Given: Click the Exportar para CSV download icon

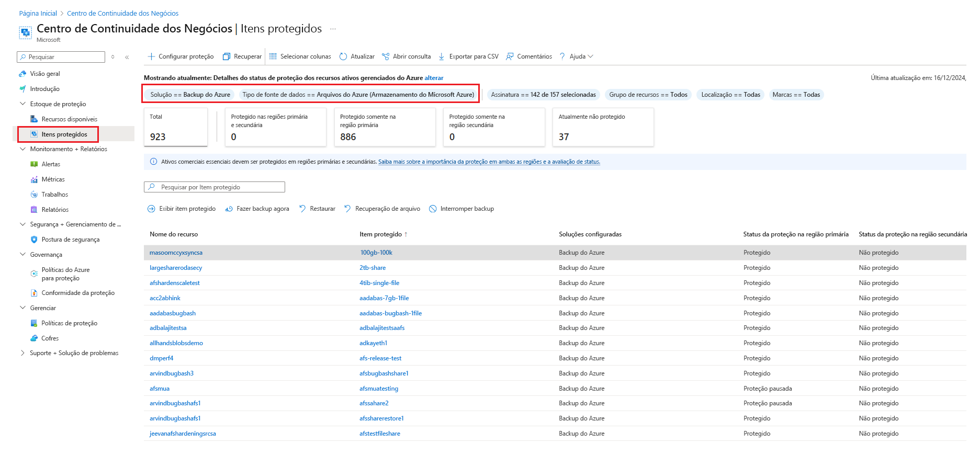Looking at the screenshot, I should coord(442,56).
